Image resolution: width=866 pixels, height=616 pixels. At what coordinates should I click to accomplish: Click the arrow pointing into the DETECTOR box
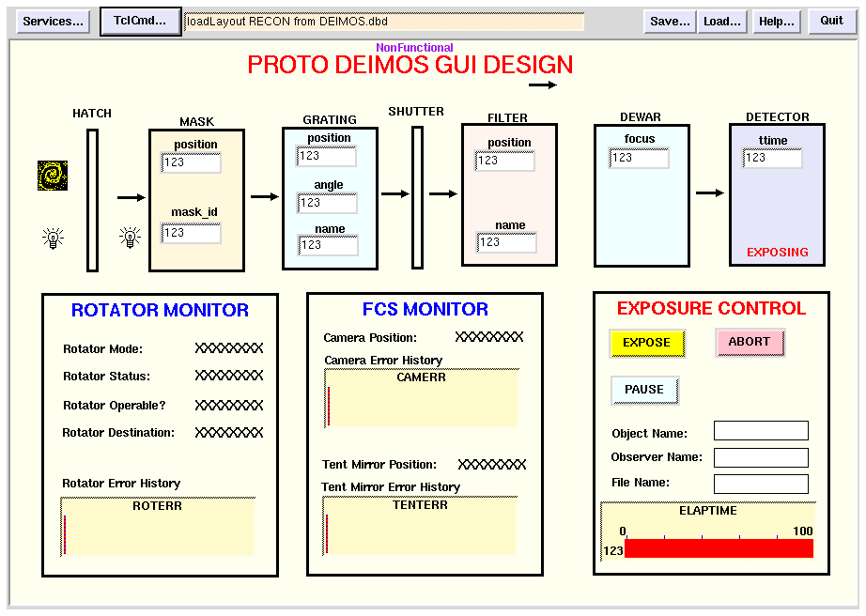tap(710, 193)
